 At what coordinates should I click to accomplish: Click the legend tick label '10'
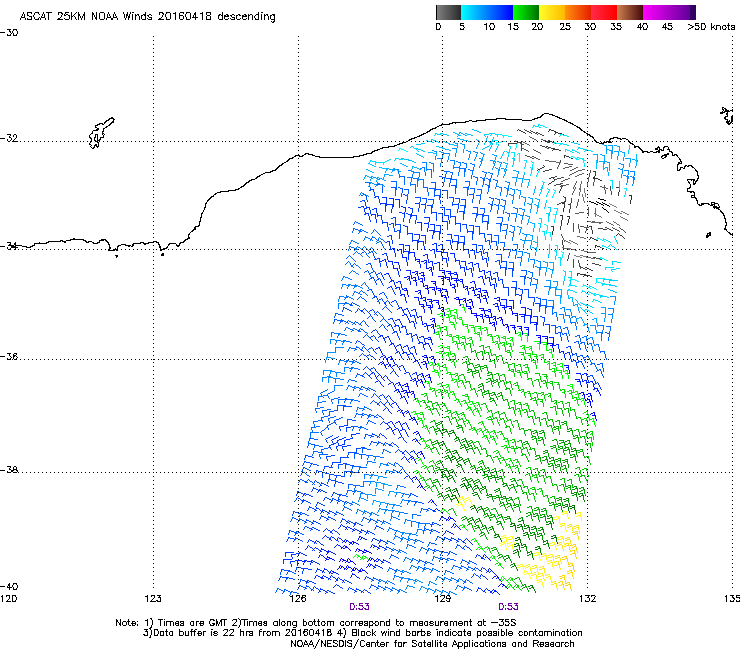click(x=489, y=27)
